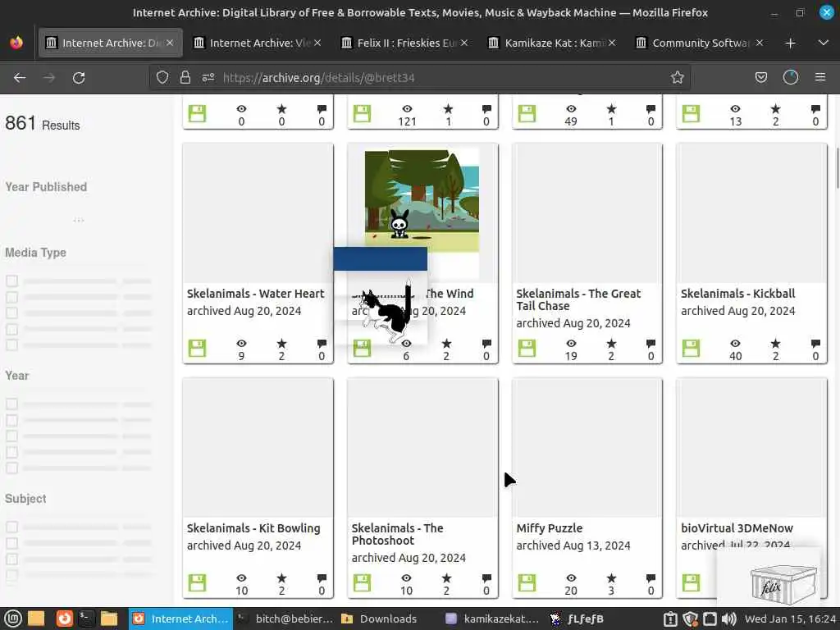Click views eye icon on Water Heart card
Image resolution: width=840 pixels, height=630 pixels.
242,344
